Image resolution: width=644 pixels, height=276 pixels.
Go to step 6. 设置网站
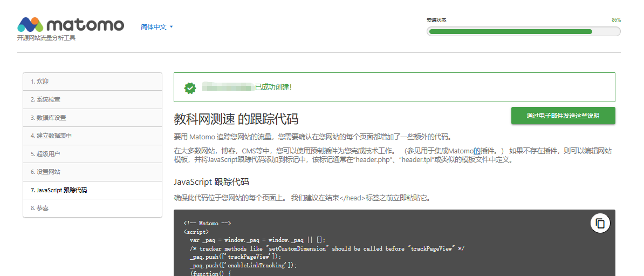(92, 172)
